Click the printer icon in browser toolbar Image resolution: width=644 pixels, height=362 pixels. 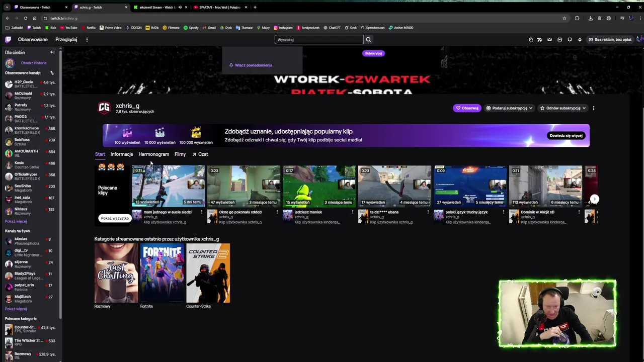click(608, 18)
